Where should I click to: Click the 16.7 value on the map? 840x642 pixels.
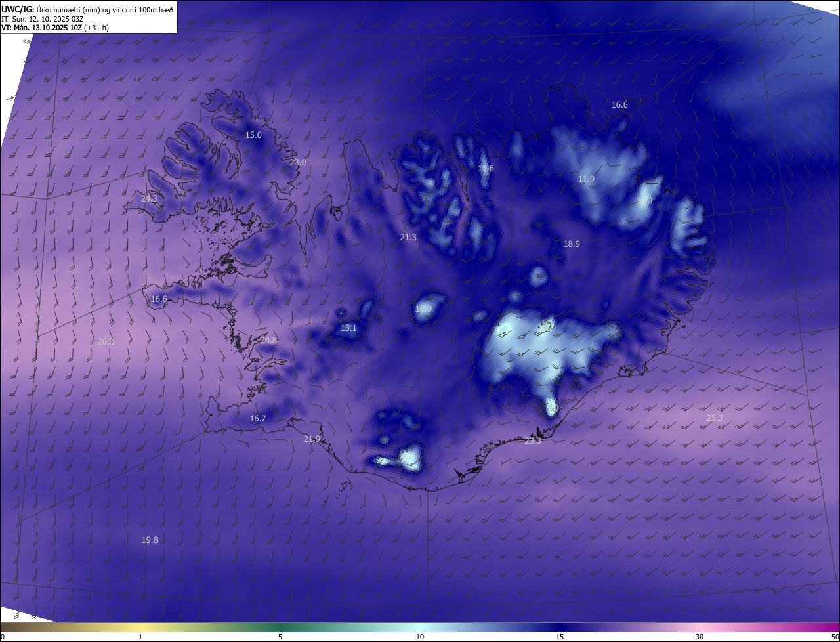click(258, 418)
